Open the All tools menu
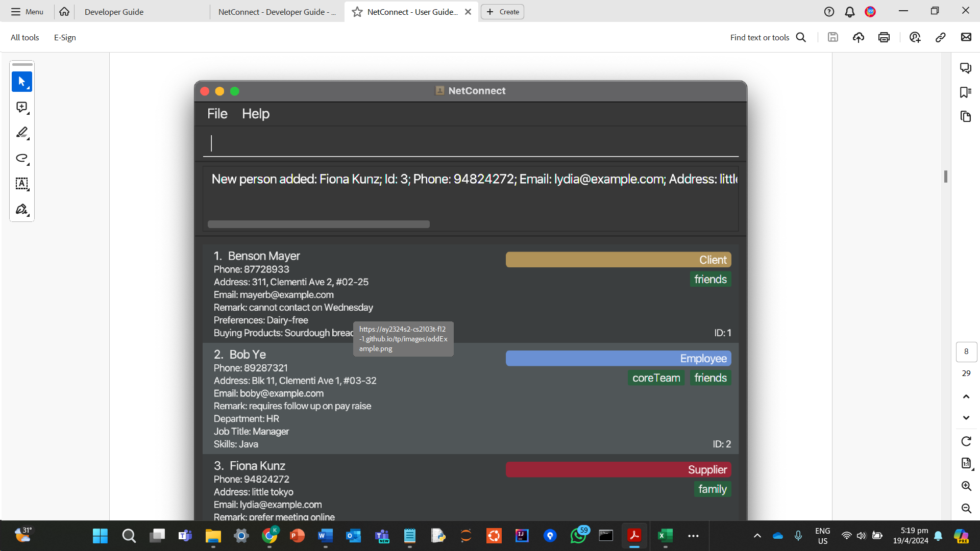This screenshot has height=551, width=980. pos(24,37)
